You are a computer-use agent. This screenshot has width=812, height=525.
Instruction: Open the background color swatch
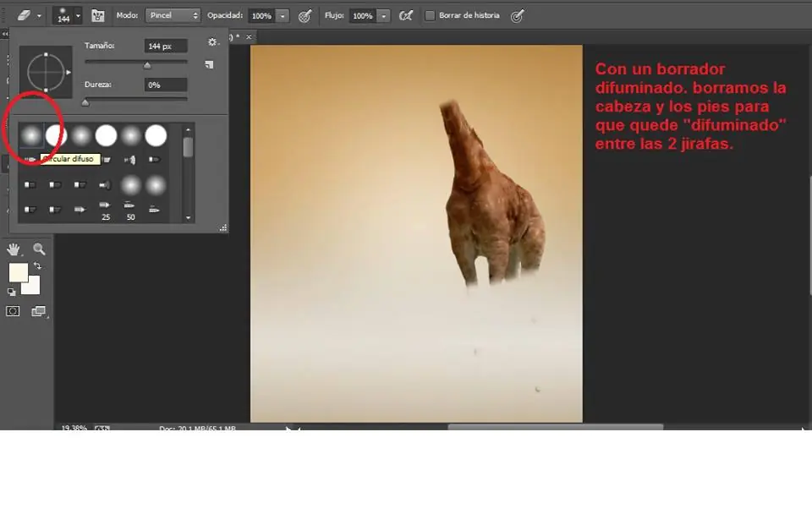tap(33, 287)
